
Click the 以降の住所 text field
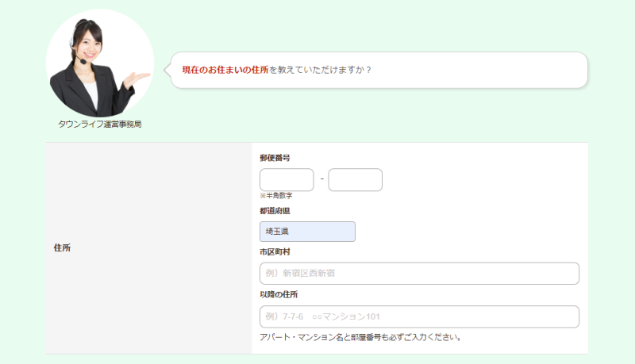pyautogui.click(x=419, y=316)
